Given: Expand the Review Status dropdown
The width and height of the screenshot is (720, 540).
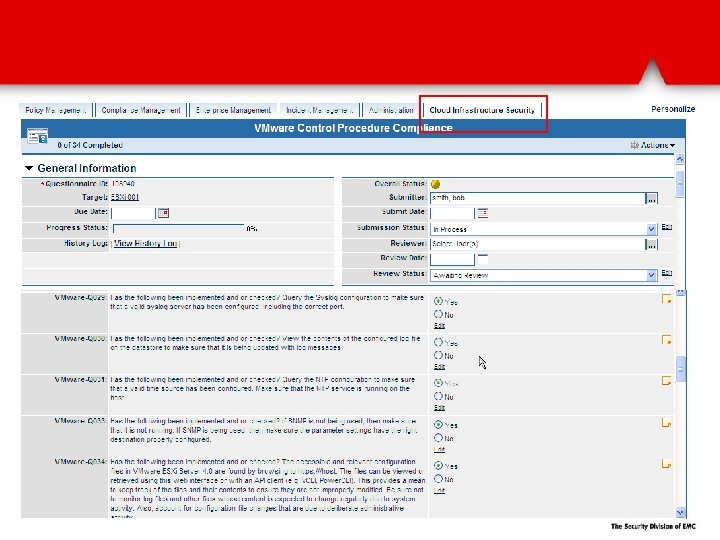Looking at the screenshot, I should point(651,275).
